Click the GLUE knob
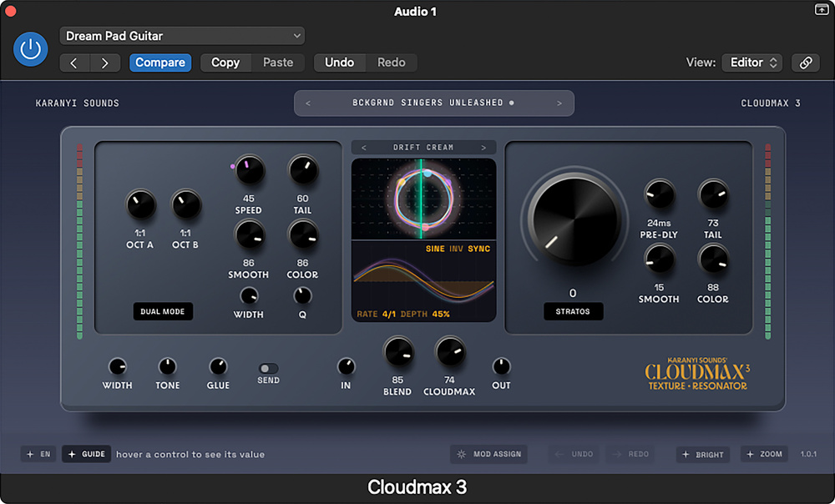The height and width of the screenshot is (504, 835). pos(218,366)
